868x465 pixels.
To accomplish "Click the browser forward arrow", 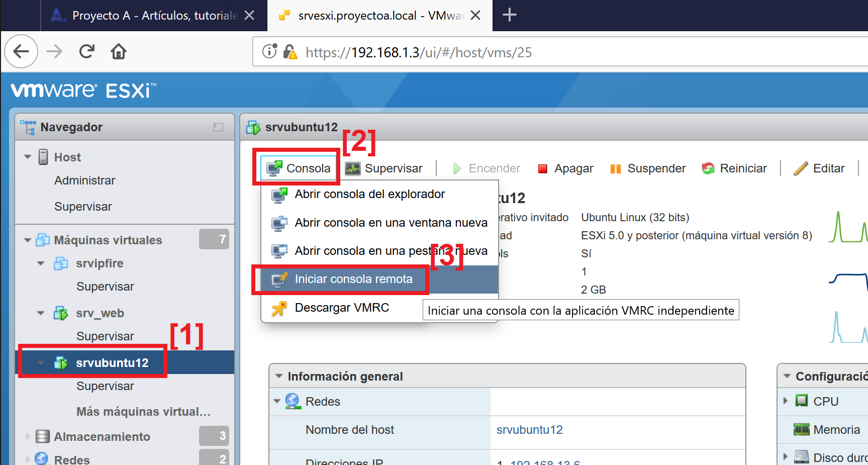I will point(54,51).
